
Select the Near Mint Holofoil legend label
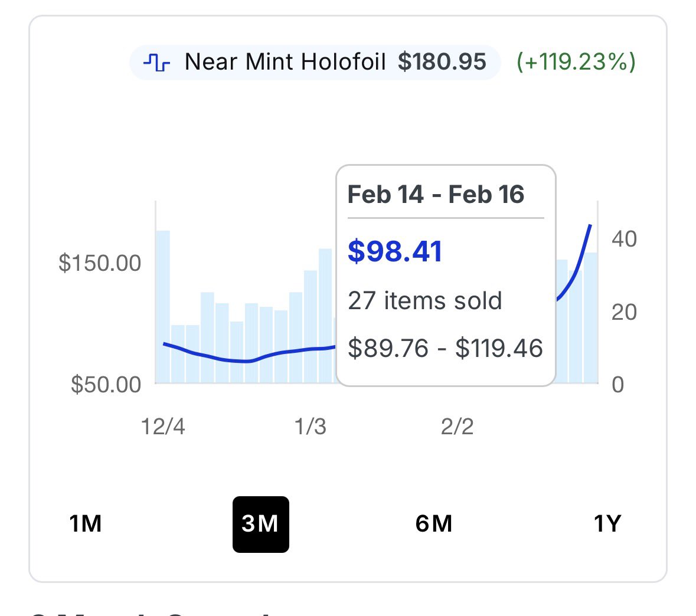(x=285, y=62)
